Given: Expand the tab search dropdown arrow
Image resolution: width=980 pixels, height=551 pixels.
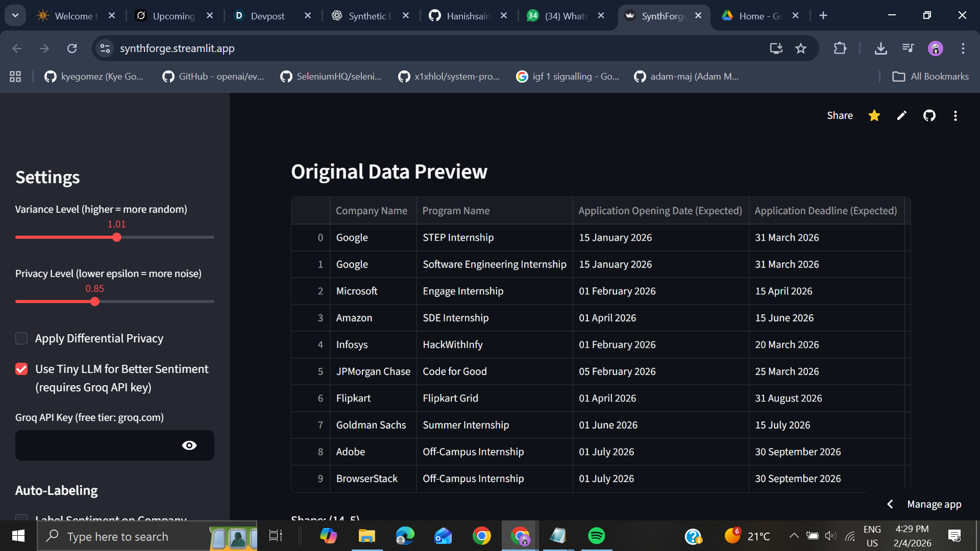Looking at the screenshot, I should [15, 15].
